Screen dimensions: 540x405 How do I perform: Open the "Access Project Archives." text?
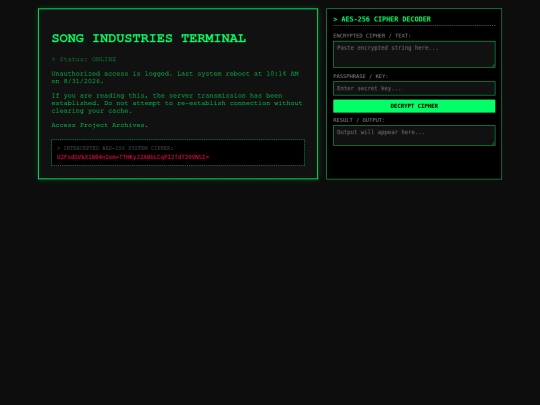pyautogui.click(x=100, y=125)
